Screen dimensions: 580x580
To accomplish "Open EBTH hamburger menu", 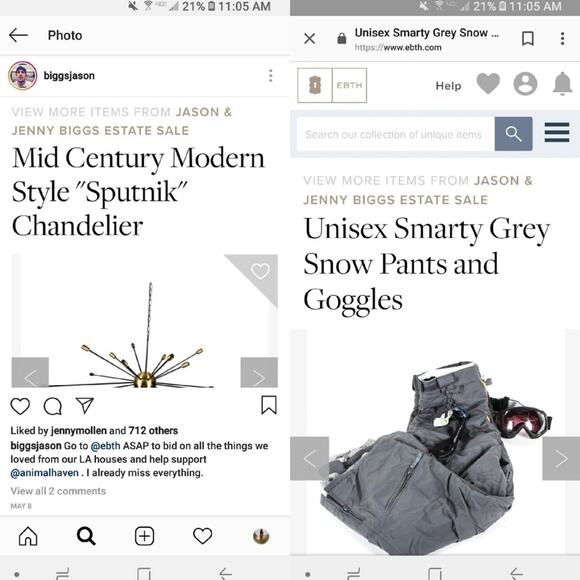I will pos(557,132).
